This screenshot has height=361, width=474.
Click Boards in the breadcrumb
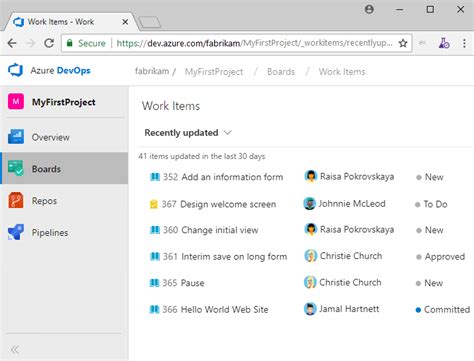point(281,72)
